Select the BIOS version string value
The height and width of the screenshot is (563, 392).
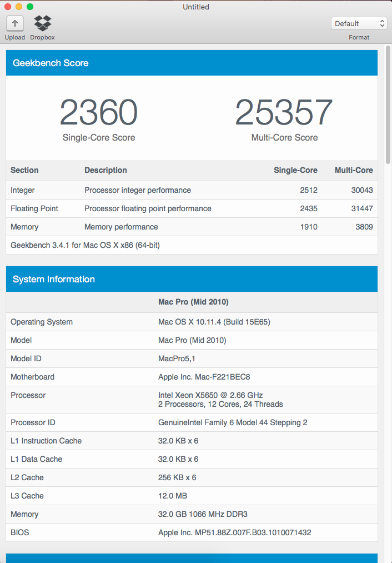pyautogui.click(x=234, y=532)
